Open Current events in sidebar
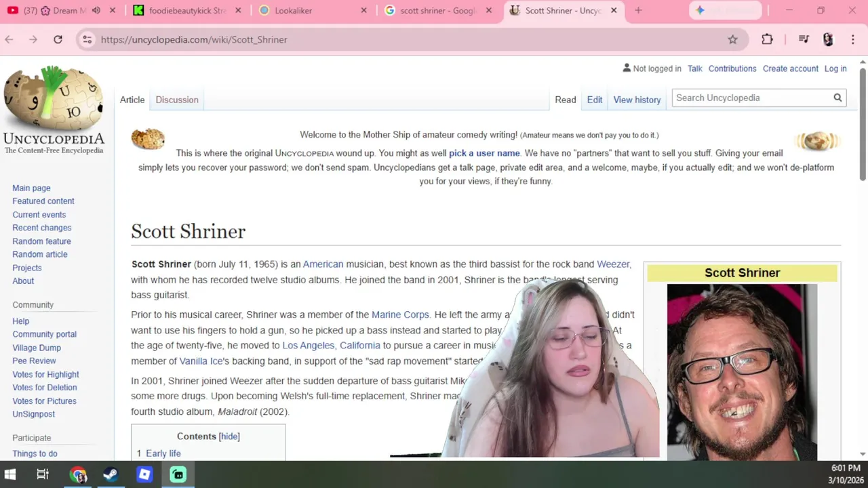 point(39,214)
